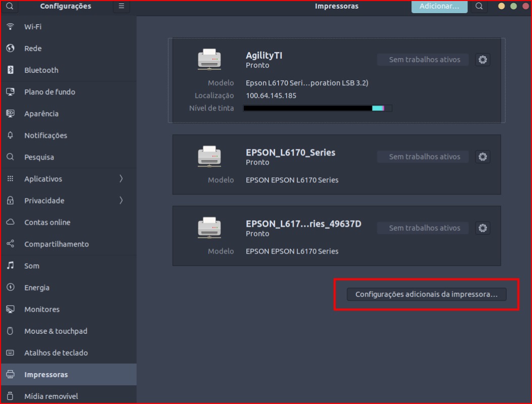The width and height of the screenshot is (532, 404).
Task: Open settings gear for AgilityTI printer
Action: (x=483, y=60)
